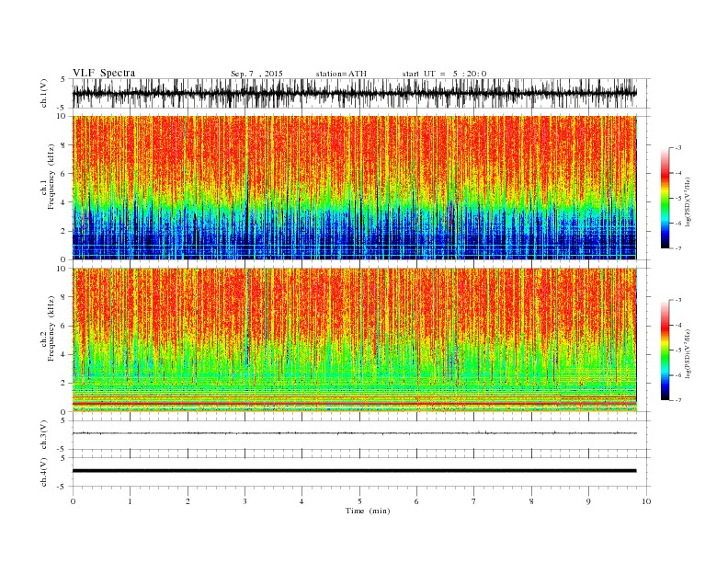Click time axis tick label "3"
Viewport: 728px width, 563px height.
pos(245,501)
